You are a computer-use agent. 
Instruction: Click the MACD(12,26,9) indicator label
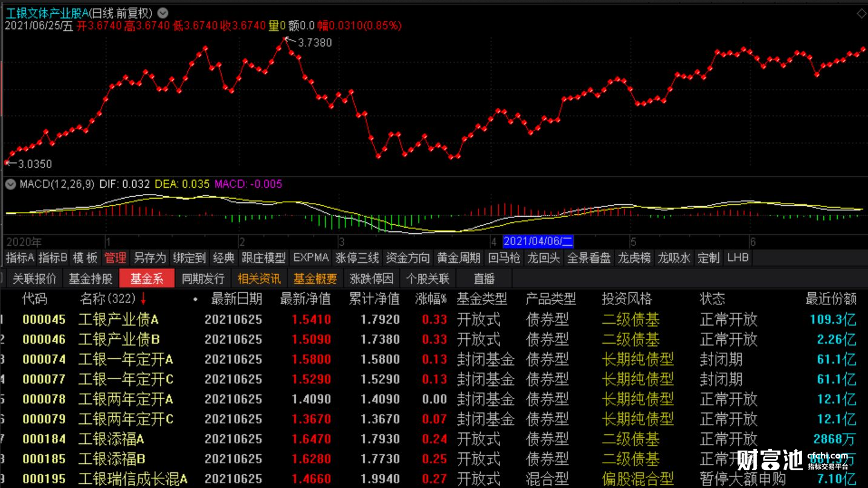[x=57, y=184]
